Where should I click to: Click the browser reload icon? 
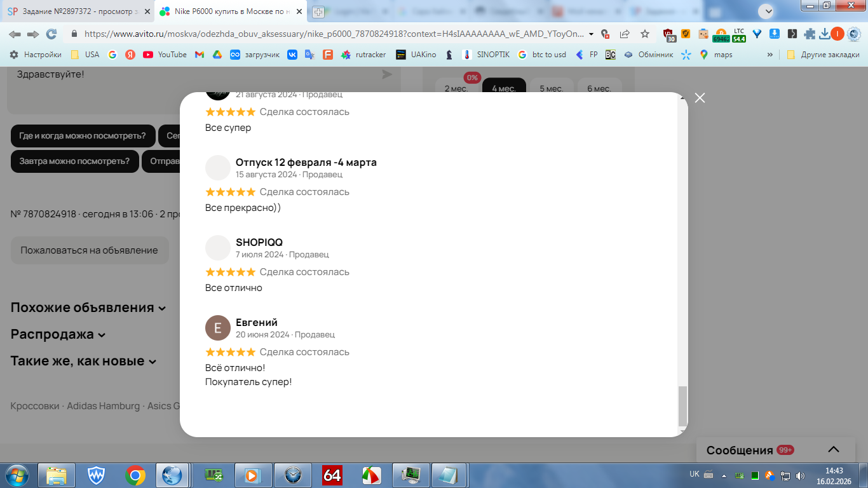51,34
